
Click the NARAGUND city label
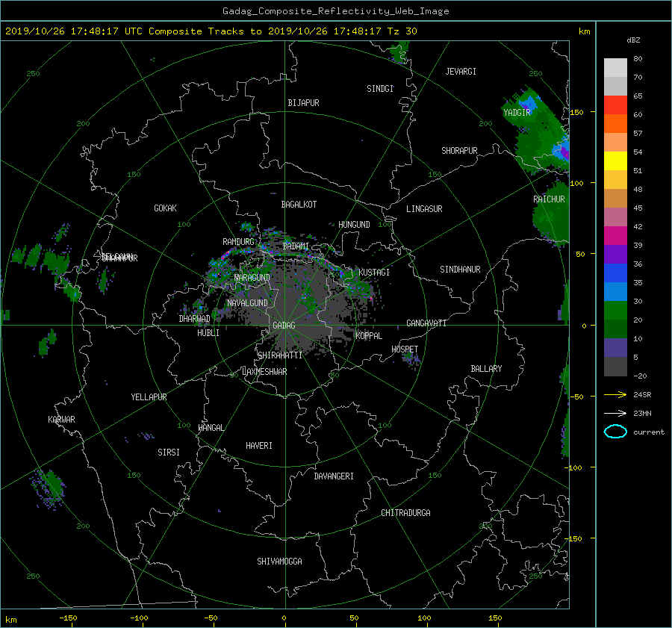pos(252,277)
